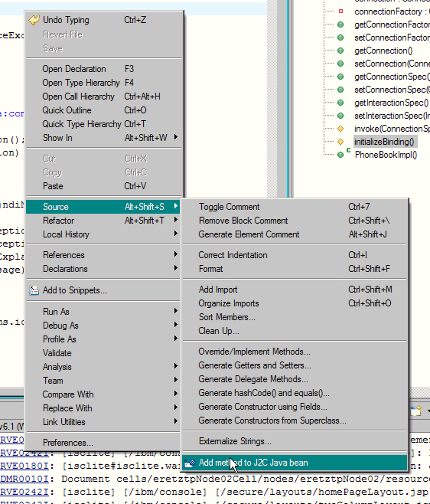Select Sort Members...

coord(295,317)
